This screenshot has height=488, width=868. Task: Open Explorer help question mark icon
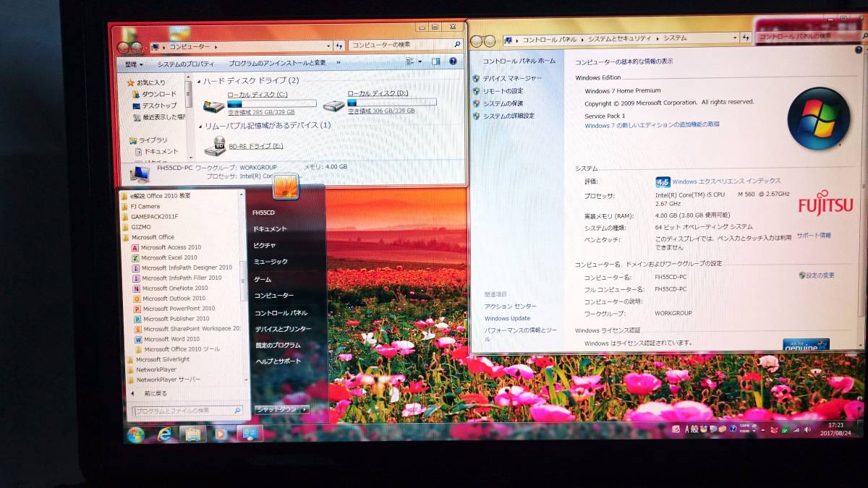(x=454, y=63)
